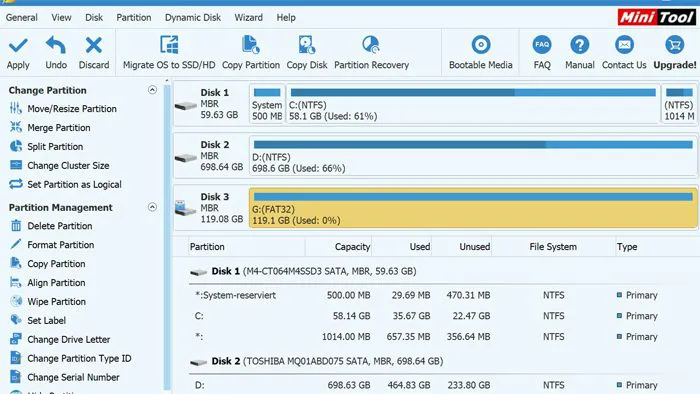Image resolution: width=700 pixels, height=394 pixels.
Task: Open the Partition menu
Action: tap(133, 17)
